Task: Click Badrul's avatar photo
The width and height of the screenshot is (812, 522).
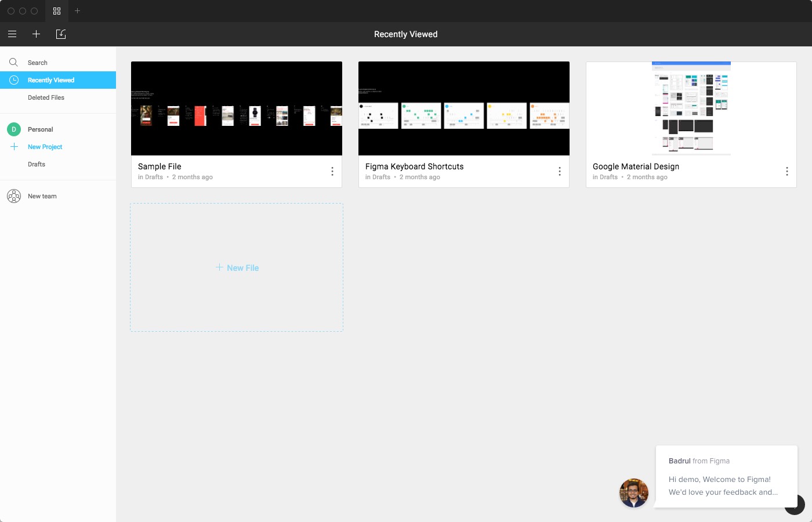Action: tap(634, 493)
